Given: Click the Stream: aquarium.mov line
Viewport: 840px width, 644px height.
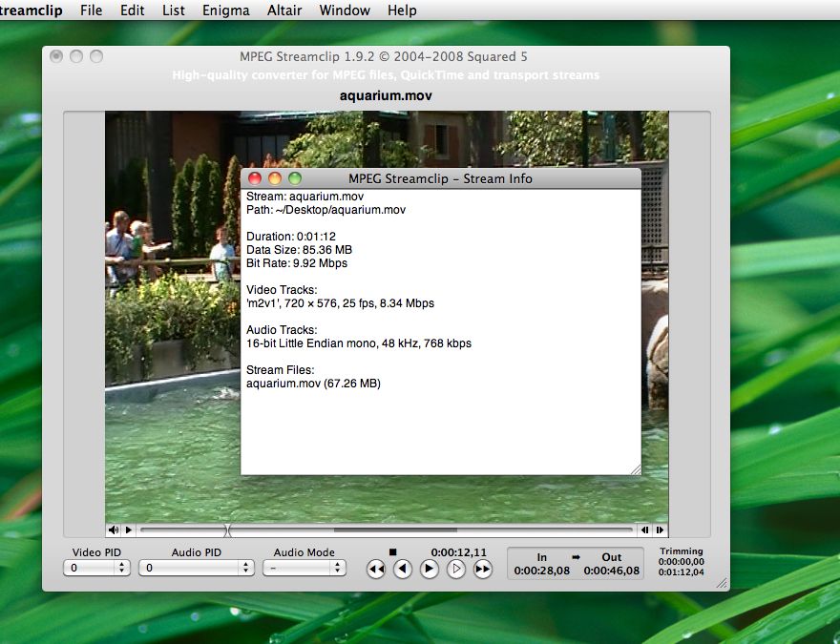Looking at the screenshot, I should click(304, 197).
